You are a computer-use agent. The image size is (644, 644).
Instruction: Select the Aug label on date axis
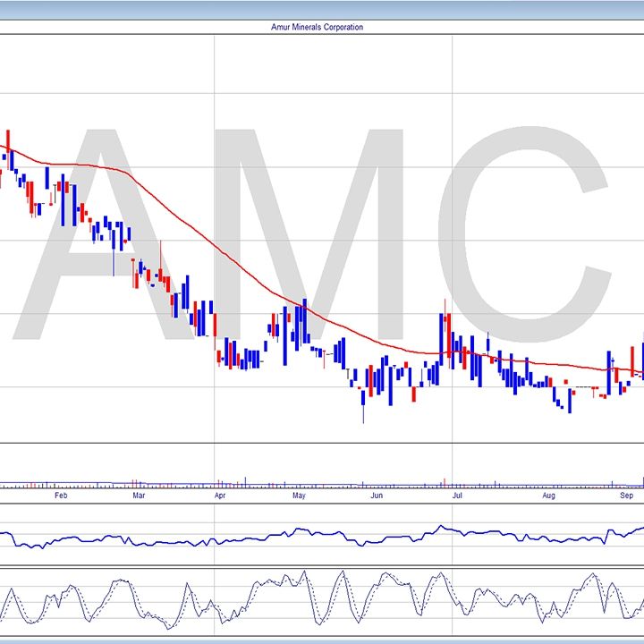pyautogui.click(x=549, y=495)
